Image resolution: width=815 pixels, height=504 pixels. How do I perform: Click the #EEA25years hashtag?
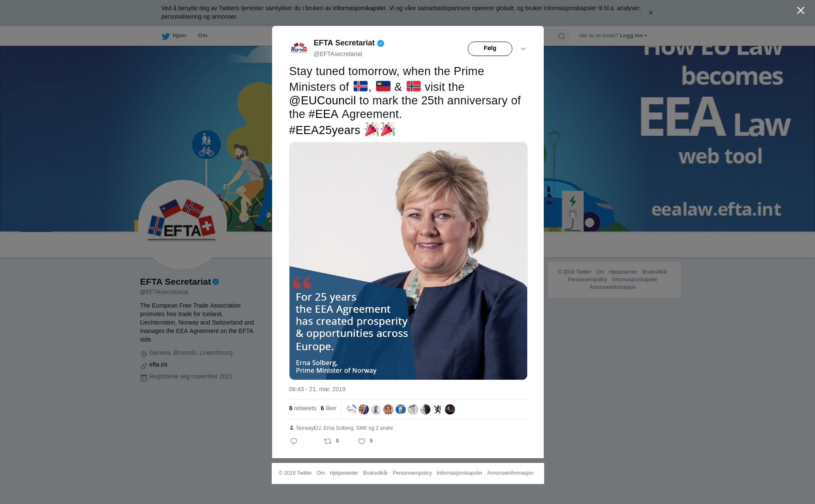pos(325,130)
